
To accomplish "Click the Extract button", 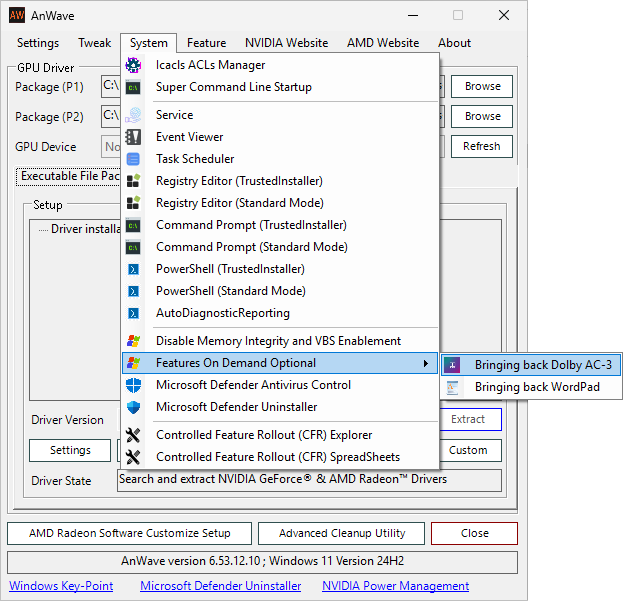I will (470, 419).
